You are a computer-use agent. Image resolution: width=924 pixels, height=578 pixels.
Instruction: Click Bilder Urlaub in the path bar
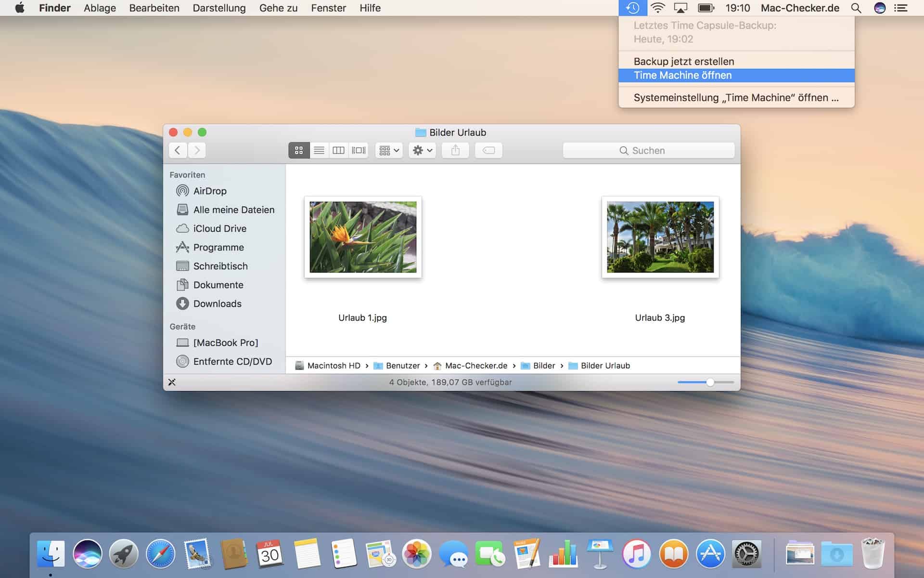599,366
